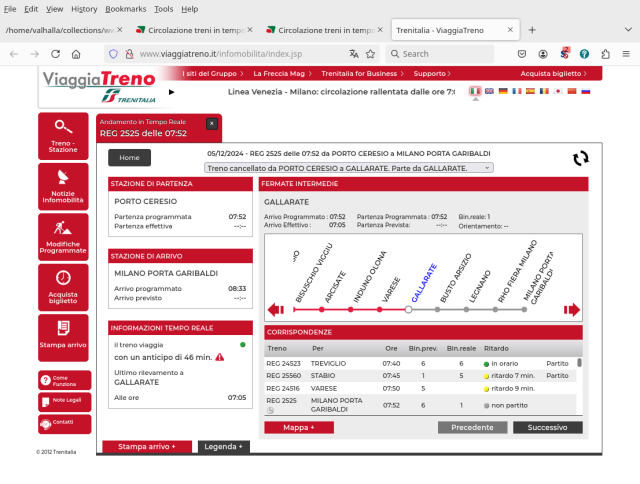Screen dimensions: 640x484
Task: Open Notizie Infomobilità satellite icon
Action: tap(63, 186)
